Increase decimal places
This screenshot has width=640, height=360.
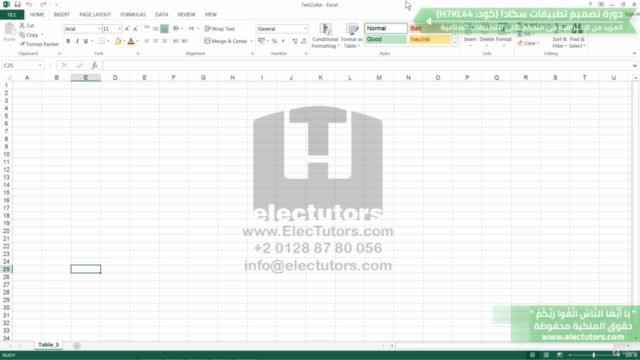pyautogui.click(x=295, y=41)
